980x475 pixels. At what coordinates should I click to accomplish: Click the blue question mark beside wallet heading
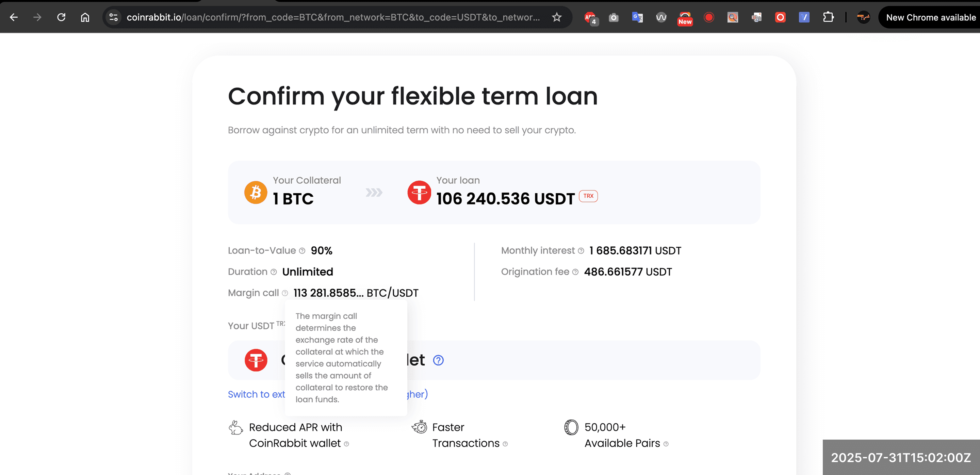438,360
